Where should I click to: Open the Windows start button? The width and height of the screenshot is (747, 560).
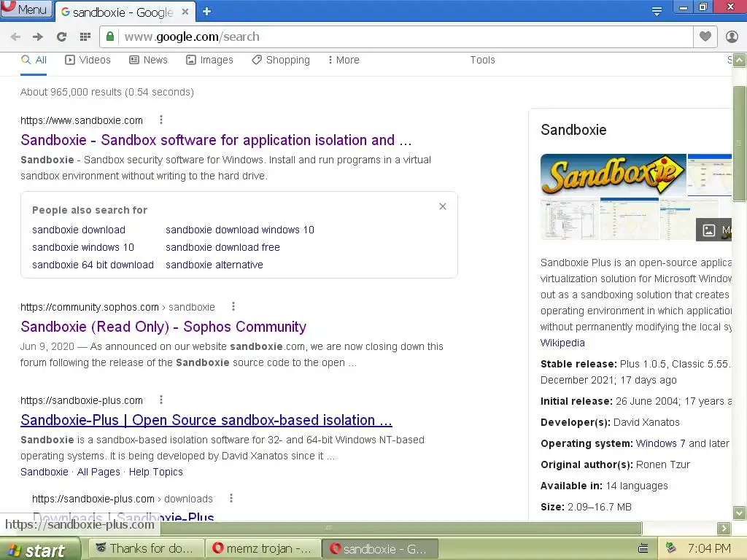[x=40, y=550]
